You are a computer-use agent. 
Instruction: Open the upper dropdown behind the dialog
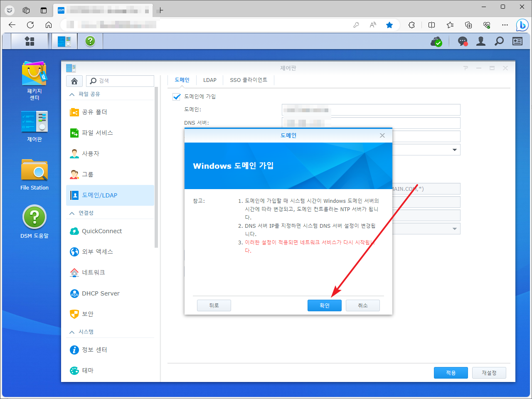coord(454,150)
